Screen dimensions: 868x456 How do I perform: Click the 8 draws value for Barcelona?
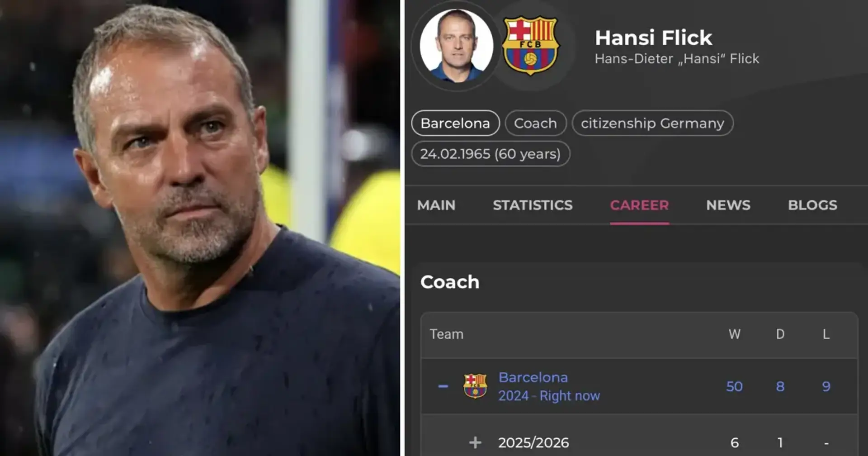(780, 386)
